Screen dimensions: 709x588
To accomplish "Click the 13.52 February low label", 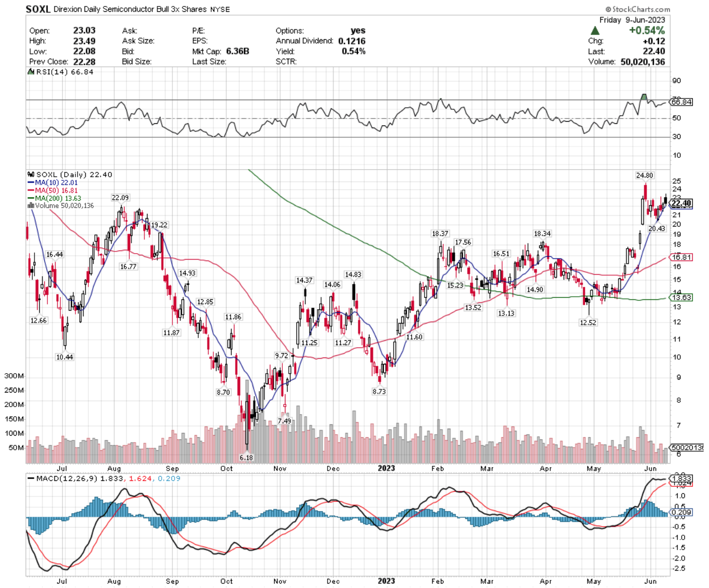I will tap(473, 308).
